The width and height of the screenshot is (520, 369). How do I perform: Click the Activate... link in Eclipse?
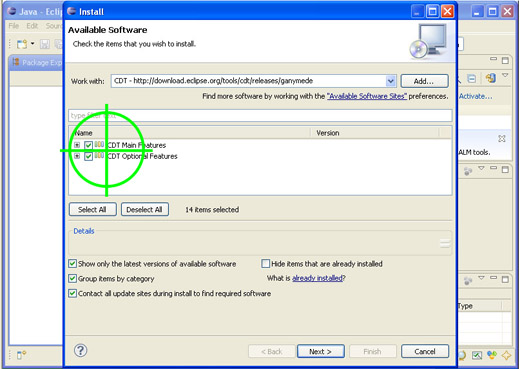[x=475, y=96]
